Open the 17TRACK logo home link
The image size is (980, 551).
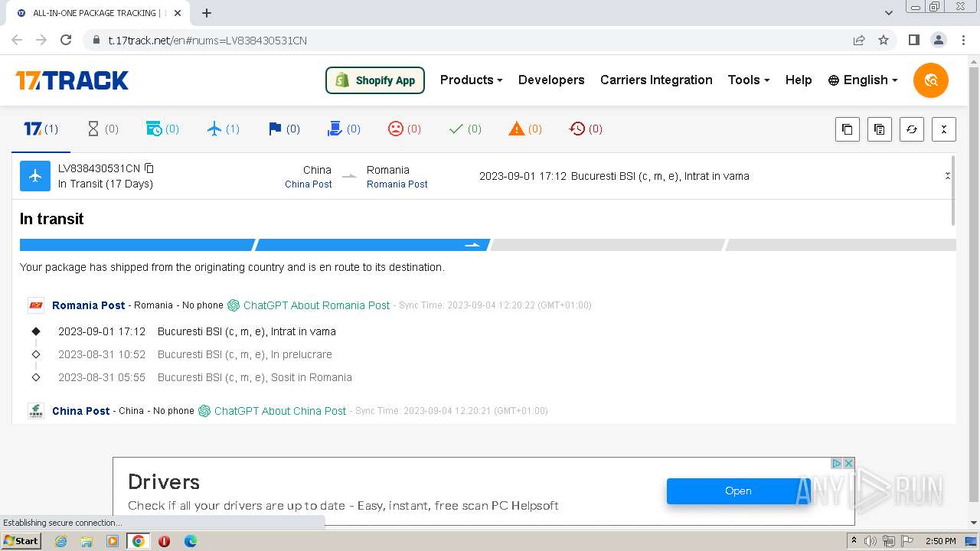click(x=72, y=80)
